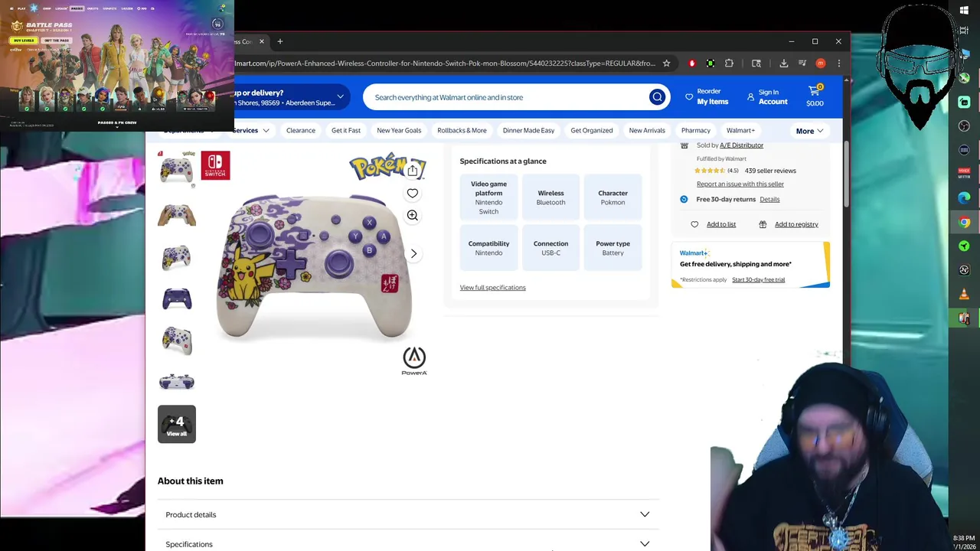Click the Add to registry gift icon
The height and width of the screenshot is (551, 980).
(x=763, y=224)
